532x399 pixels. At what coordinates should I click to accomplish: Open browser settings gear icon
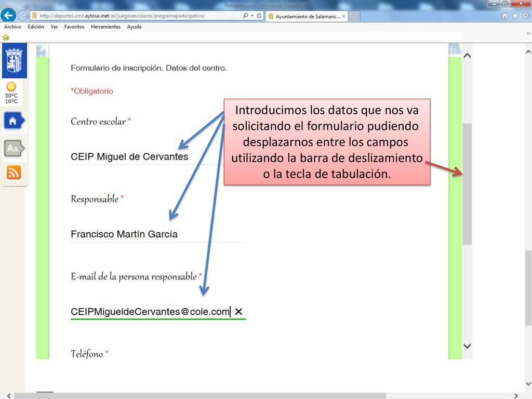pos(526,16)
